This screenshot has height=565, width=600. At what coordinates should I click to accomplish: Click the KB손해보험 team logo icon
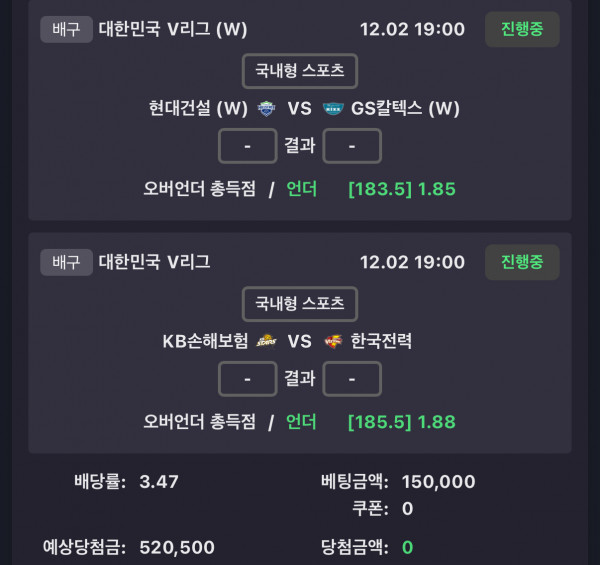pyautogui.click(x=265, y=341)
